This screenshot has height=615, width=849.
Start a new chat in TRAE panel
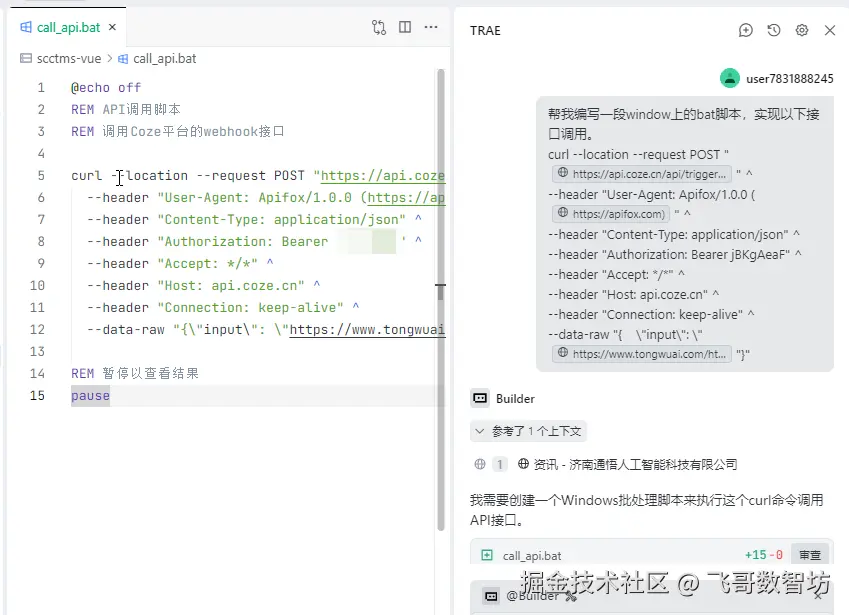(x=746, y=30)
